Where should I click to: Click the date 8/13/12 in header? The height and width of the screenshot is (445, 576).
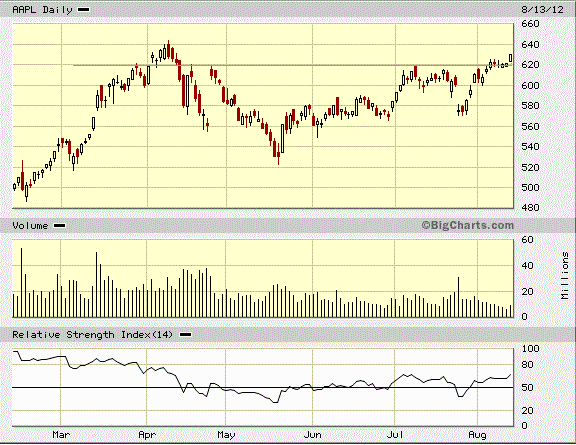(x=542, y=10)
